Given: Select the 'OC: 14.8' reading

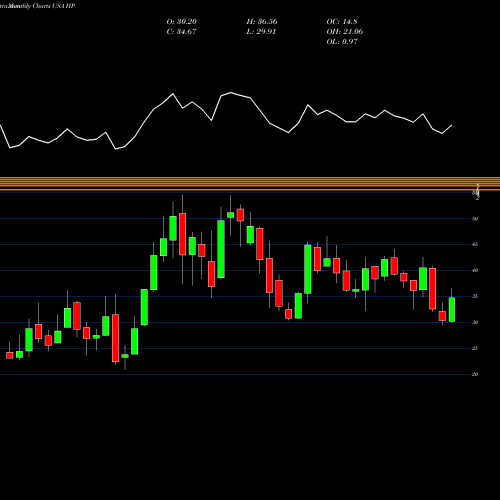Looking at the screenshot, I should pyautogui.click(x=342, y=22).
